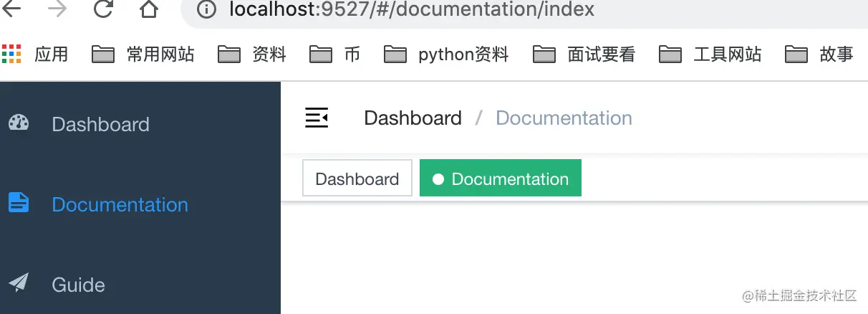The height and width of the screenshot is (314, 868).
Task: Go back with the browser back arrow
Action: 12,9
